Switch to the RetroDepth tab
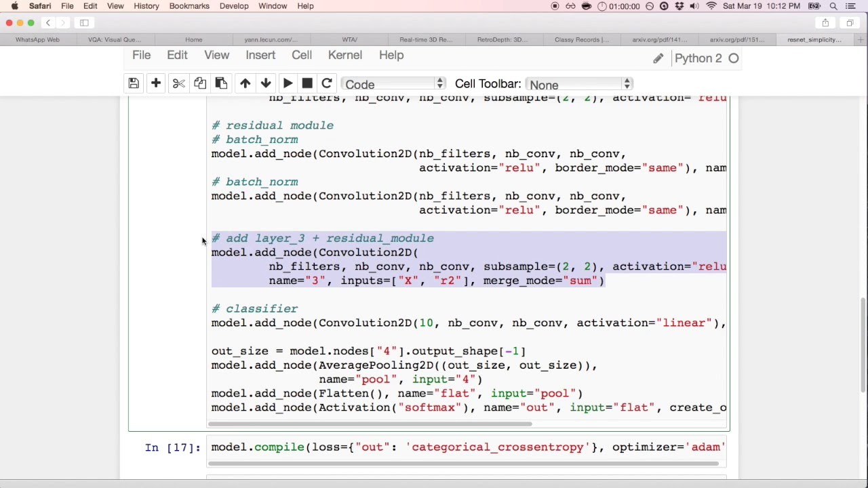This screenshot has width=868, height=488. (502, 39)
